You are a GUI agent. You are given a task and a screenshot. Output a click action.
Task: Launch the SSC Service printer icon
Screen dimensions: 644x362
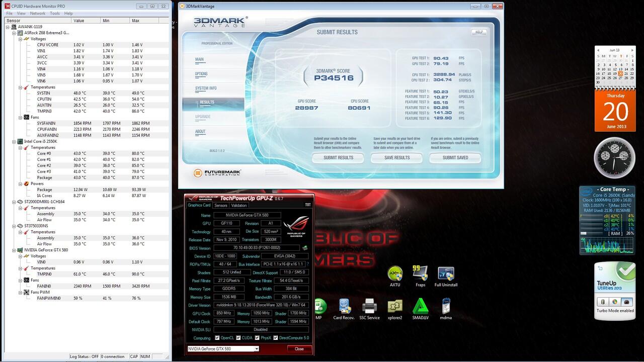coord(370,309)
